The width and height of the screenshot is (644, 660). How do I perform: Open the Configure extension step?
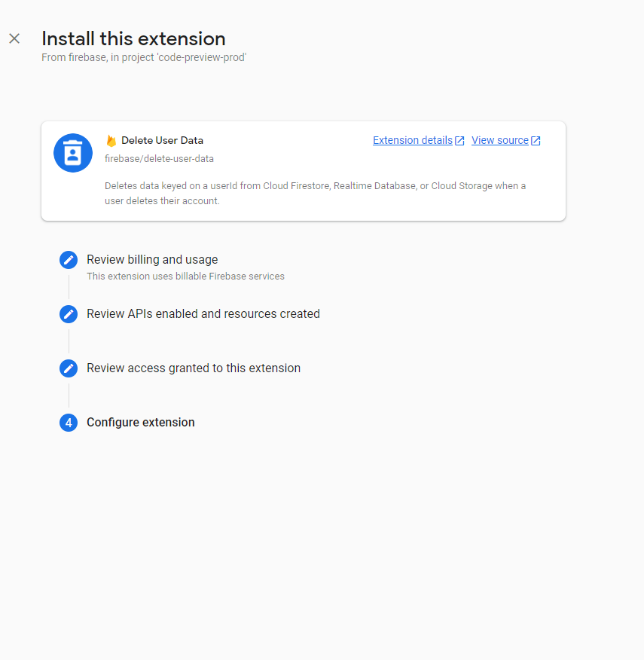[140, 423]
